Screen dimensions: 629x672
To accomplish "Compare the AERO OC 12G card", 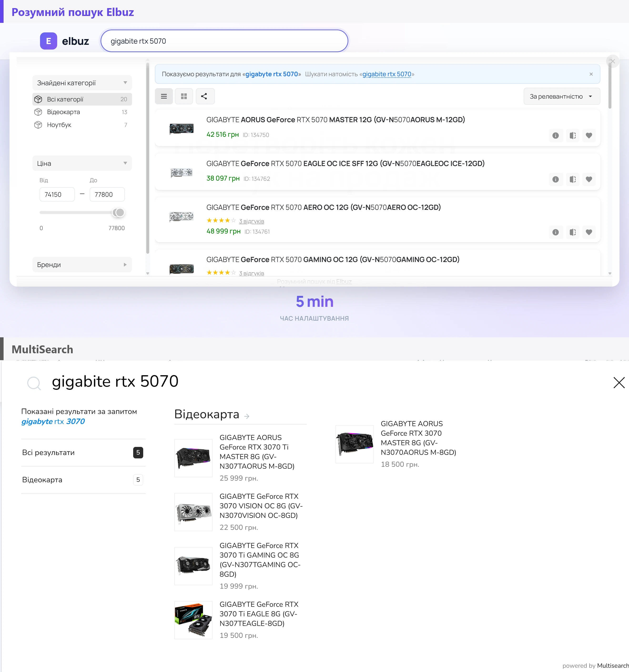I will point(573,232).
